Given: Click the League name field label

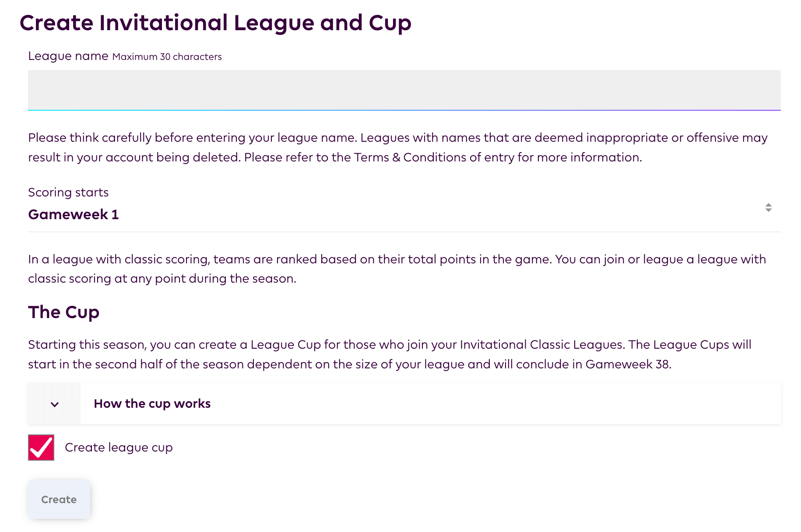Looking at the screenshot, I should tap(68, 56).
